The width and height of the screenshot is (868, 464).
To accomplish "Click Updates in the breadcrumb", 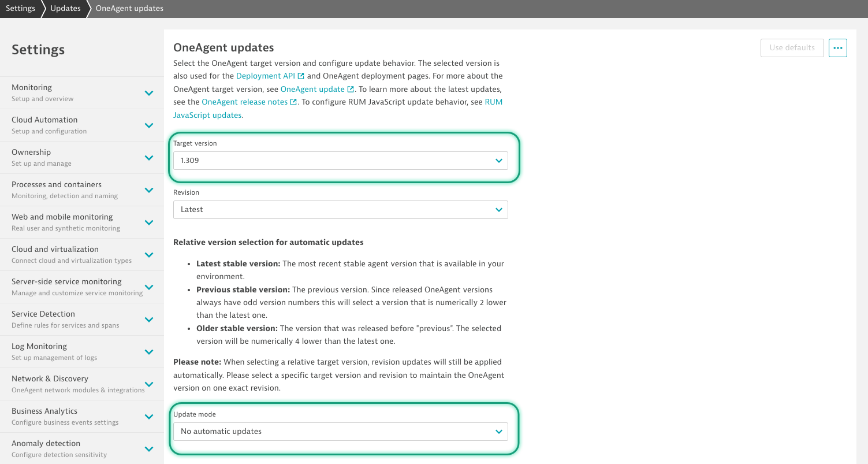I will (x=65, y=8).
